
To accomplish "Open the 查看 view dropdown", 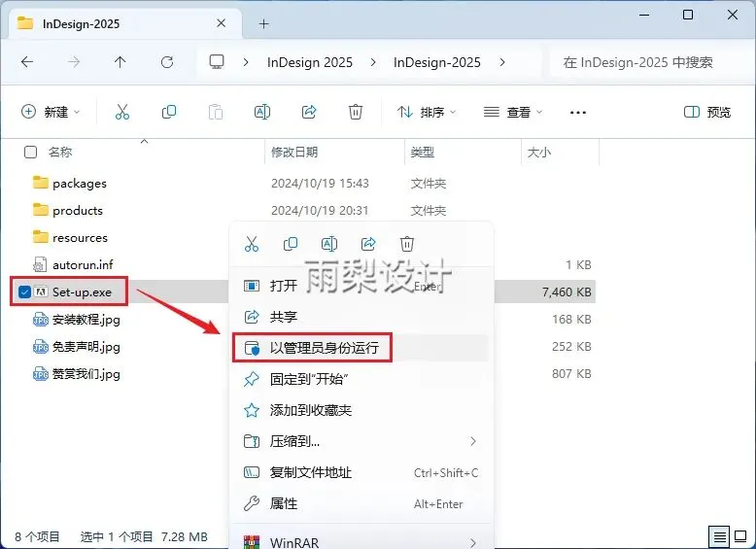I will pyautogui.click(x=513, y=113).
